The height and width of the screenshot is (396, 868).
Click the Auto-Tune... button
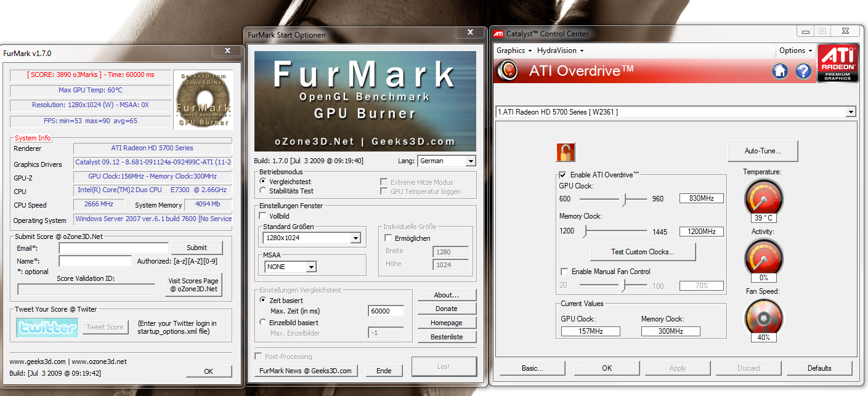pyautogui.click(x=763, y=151)
